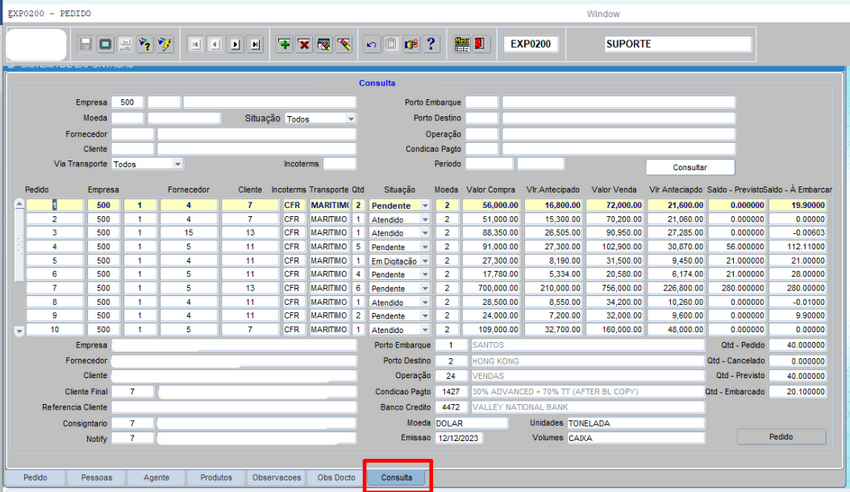Expand the Via Transporte dropdown
Image resolution: width=850 pixels, height=492 pixels.
click(x=177, y=164)
